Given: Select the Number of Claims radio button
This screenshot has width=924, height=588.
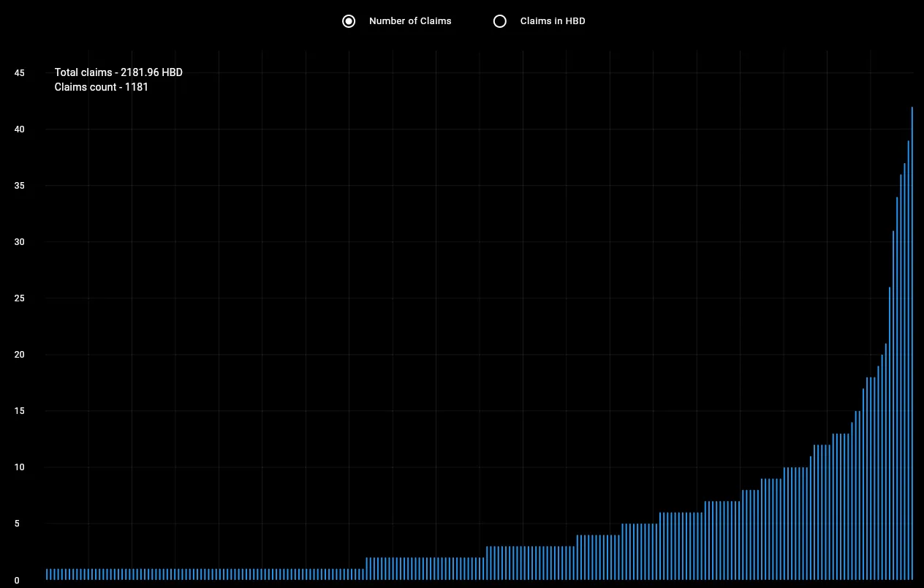Looking at the screenshot, I should [x=349, y=21].
